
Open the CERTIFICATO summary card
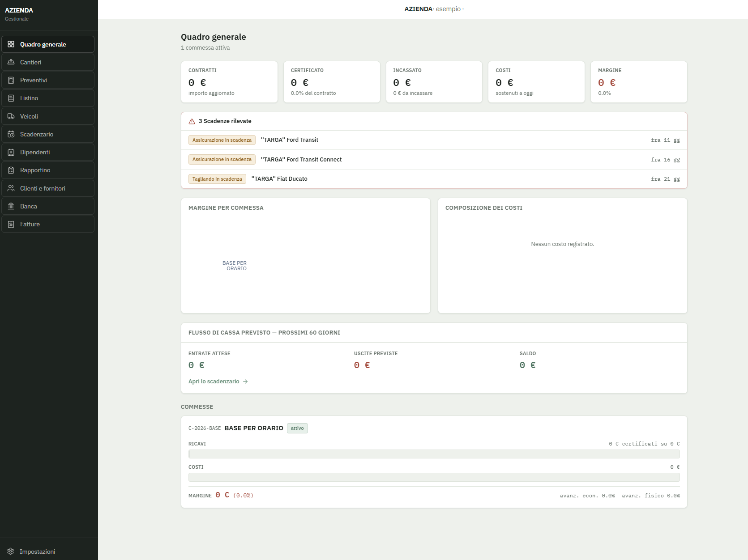coord(332,82)
